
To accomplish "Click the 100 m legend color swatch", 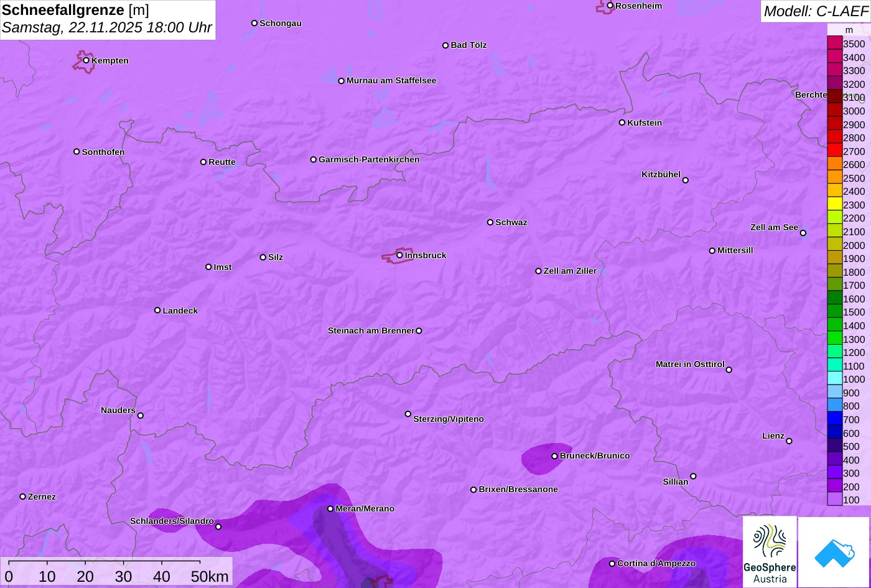I will [834, 499].
